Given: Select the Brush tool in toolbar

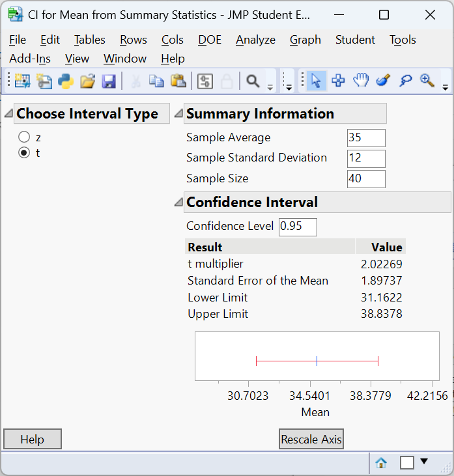Looking at the screenshot, I should (x=383, y=81).
